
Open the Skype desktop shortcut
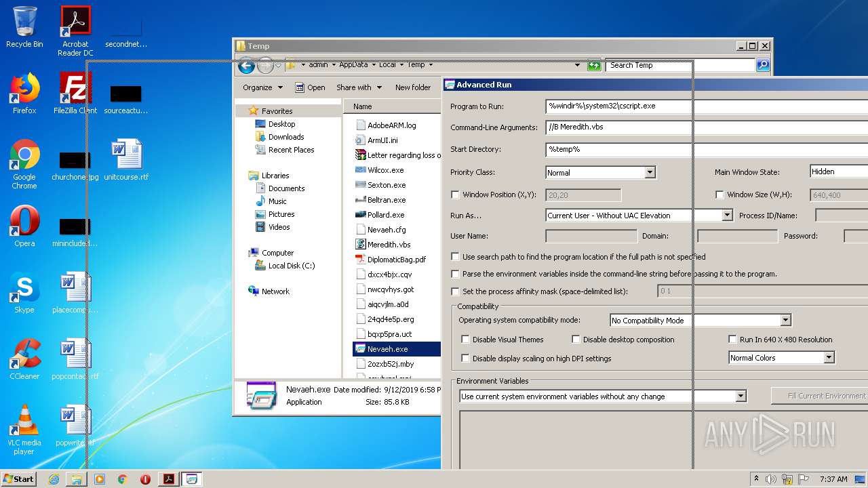pos(24,293)
